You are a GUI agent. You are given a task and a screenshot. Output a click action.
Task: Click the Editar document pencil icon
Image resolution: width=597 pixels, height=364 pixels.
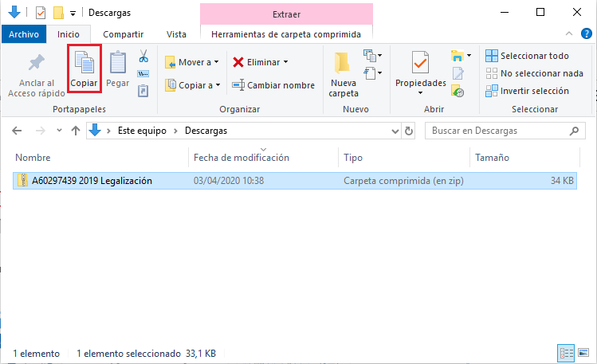click(x=458, y=73)
